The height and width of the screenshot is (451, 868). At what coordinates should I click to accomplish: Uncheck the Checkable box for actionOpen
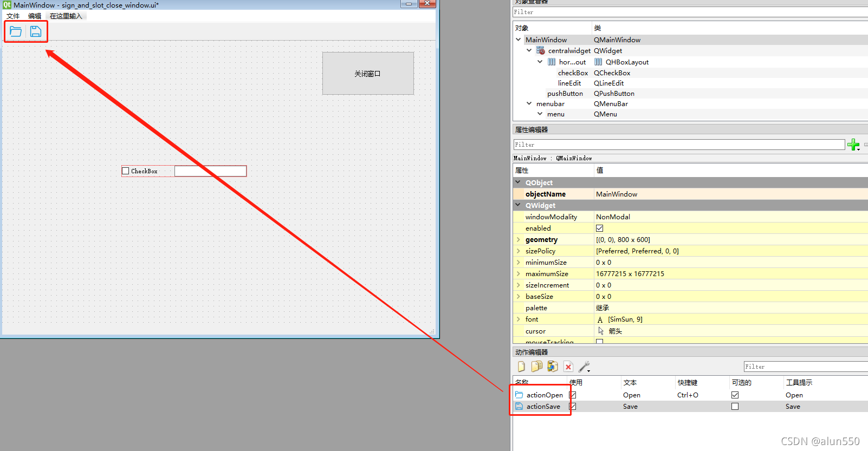(x=735, y=395)
